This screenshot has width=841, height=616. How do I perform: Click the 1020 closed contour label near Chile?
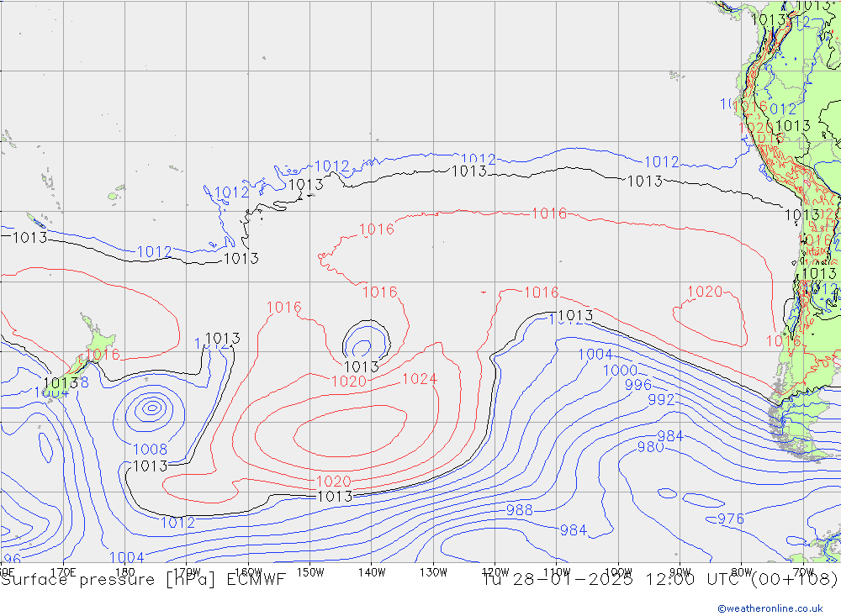[x=705, y=292]
